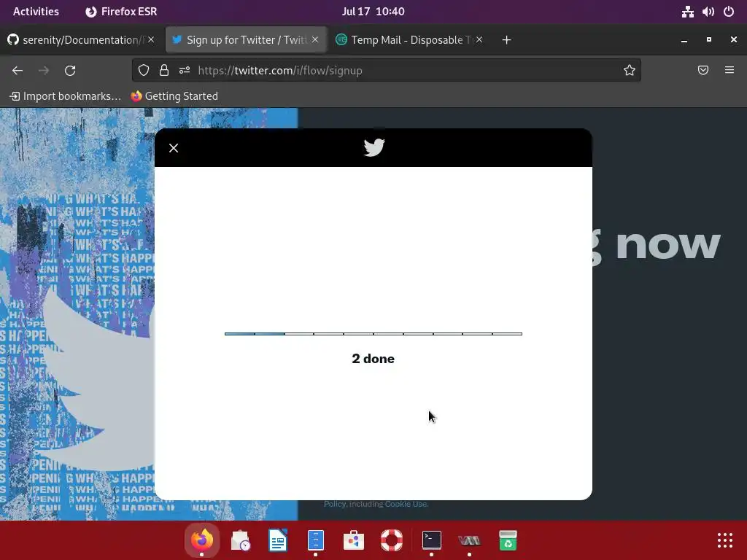This screenshot has height=560, width=747.
Task: Open the trash recycle app in dock
Action: 508,540
